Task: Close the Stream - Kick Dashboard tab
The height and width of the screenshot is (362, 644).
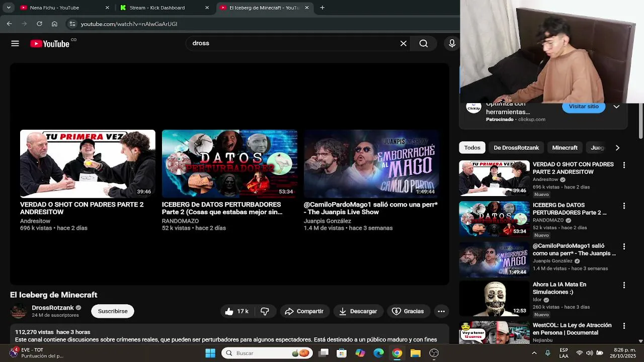Action: [x=207, y=8]
